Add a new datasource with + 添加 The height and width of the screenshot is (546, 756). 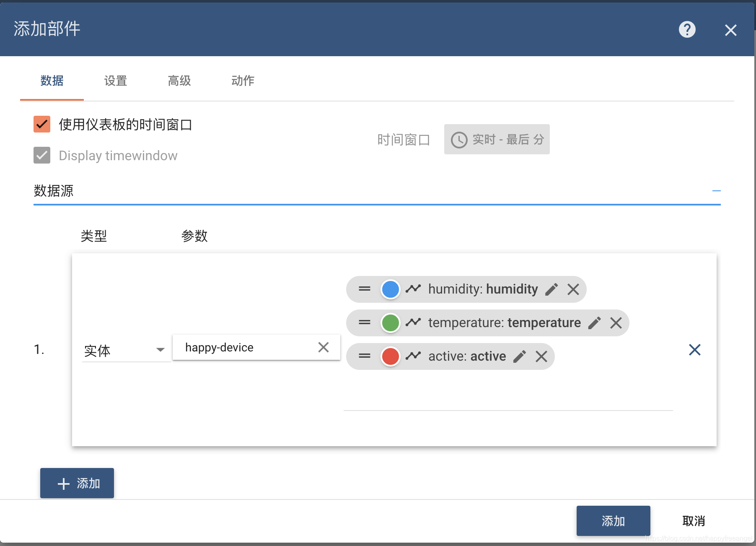tap(77, 483)
